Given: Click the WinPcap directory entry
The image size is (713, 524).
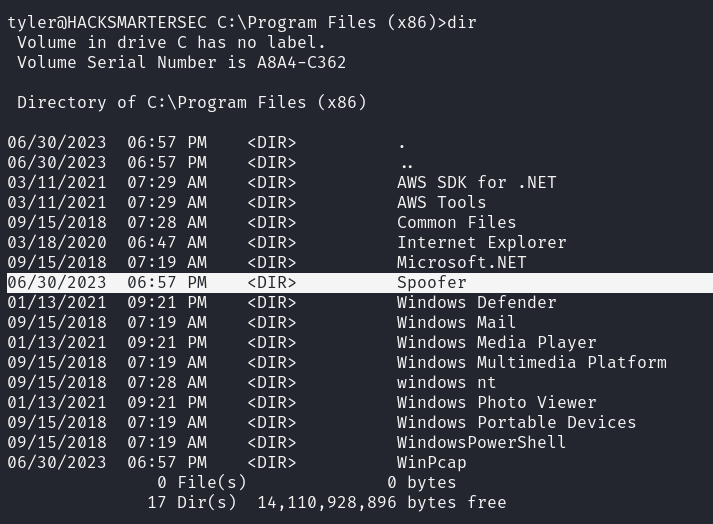Looking at the screenshot, I should point(431,462).
